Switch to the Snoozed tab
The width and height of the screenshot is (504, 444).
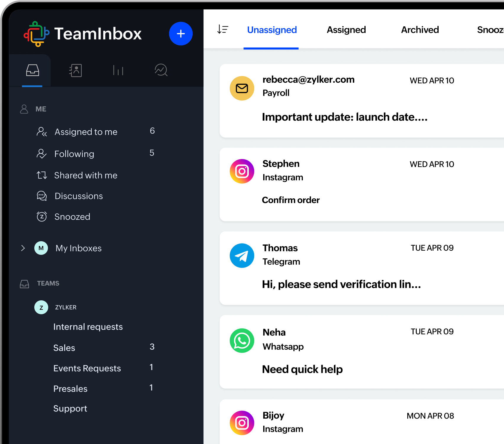pyautogui.click(x=490, y=30)
